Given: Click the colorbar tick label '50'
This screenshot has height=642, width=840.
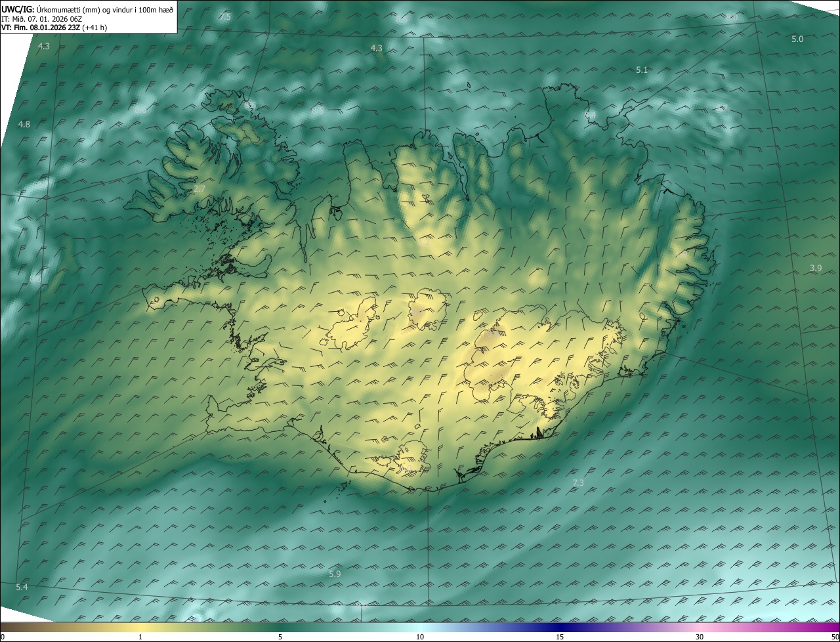Looking at the screenshot, I should click(x=835, y=637).
